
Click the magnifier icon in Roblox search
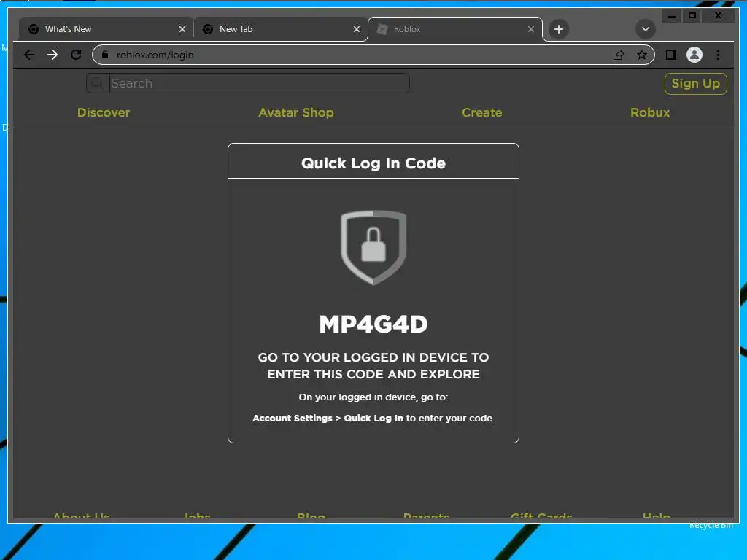pyautogui.click(x=97, y=83)
